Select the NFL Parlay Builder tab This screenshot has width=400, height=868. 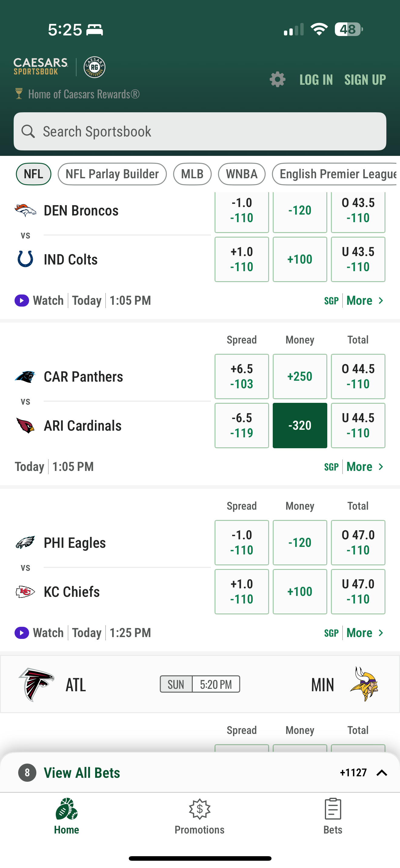pos(112,174)
